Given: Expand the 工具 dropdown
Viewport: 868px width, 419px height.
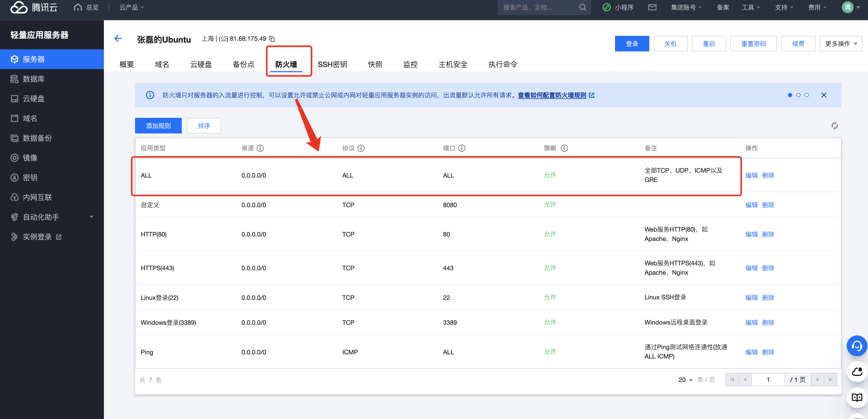Looking at the screenshot, I should (x=751, y=8).
